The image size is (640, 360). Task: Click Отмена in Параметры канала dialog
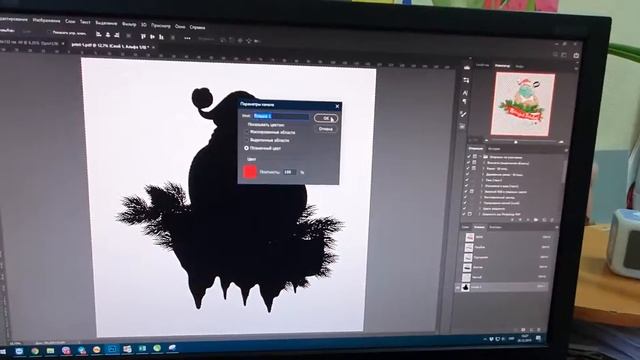(326, 129)
